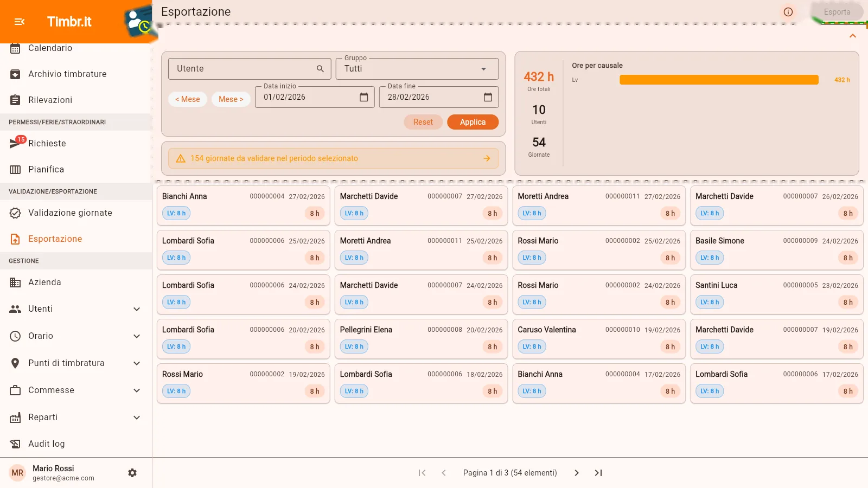Click the orange Lv hours bar

(719, 80)
